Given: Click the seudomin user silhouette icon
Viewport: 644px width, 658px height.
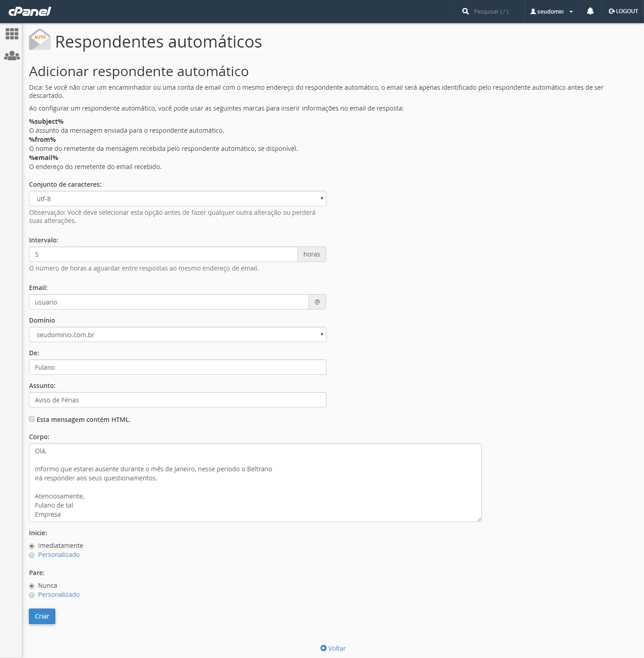Looking at the screenshot, I should (533, 11).
